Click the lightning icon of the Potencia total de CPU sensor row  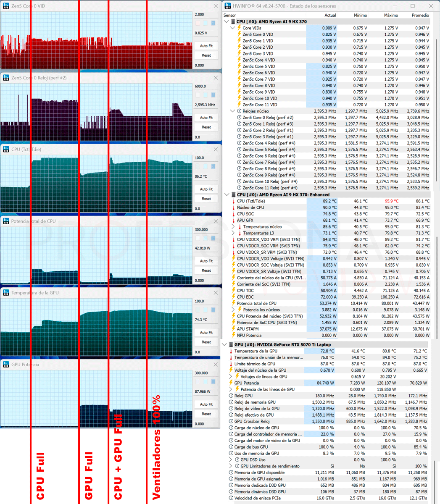pyautogui.click(x=234, y=303)
